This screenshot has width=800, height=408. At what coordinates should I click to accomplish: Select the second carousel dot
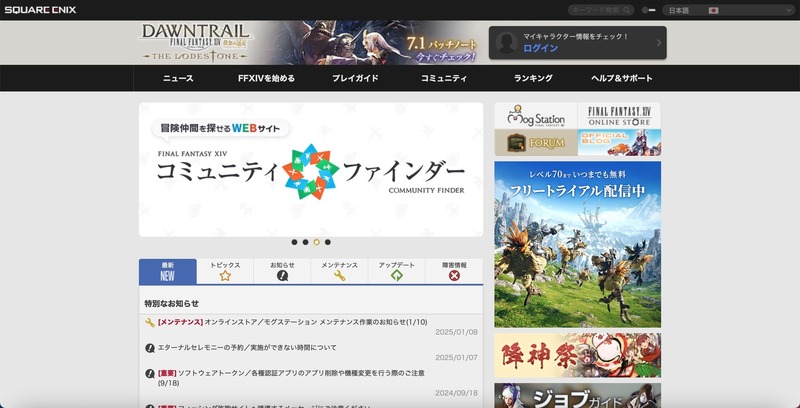point(305,242)
